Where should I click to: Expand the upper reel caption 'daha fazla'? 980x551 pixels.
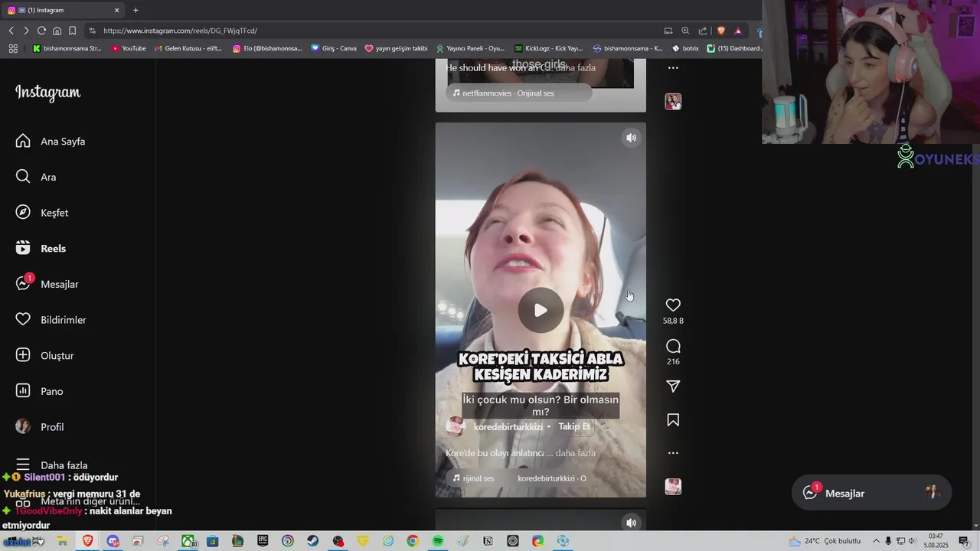pos(575,68)
